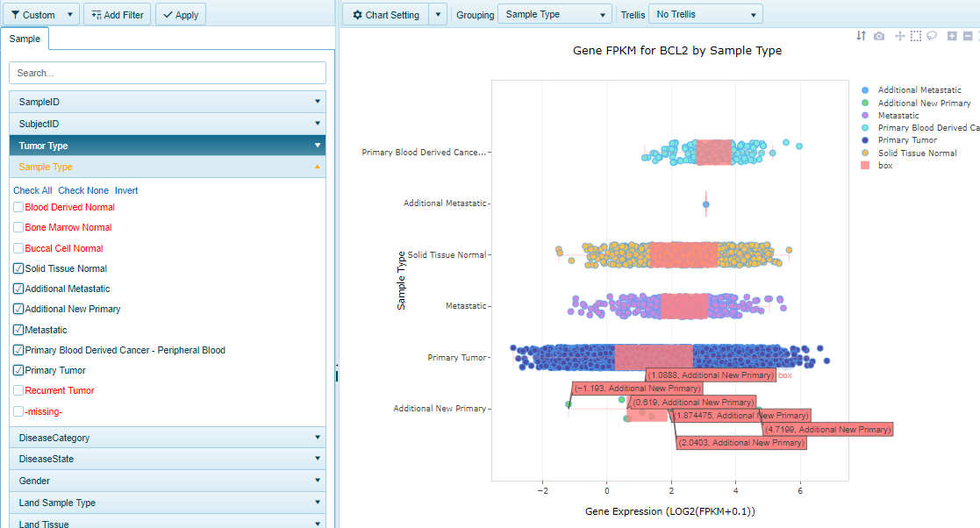Enable the Recurrent Tumor checkbox

click(x=18, y=390)
